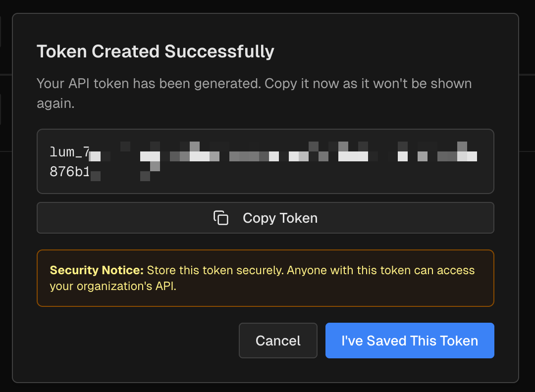Screen dimensions: 535x392
Task: Click the dimmed backdrop right of the dialog
Action: pyautogui.click(x=527, y=198)
